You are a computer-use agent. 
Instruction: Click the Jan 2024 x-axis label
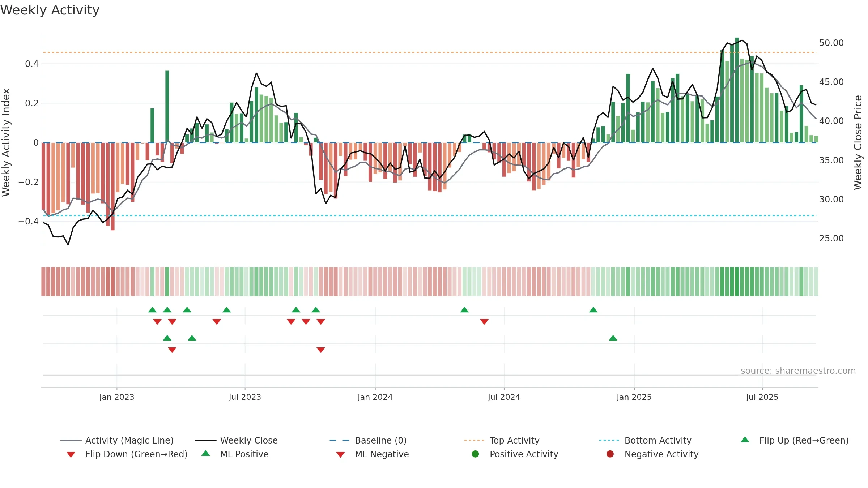[375, 397]
